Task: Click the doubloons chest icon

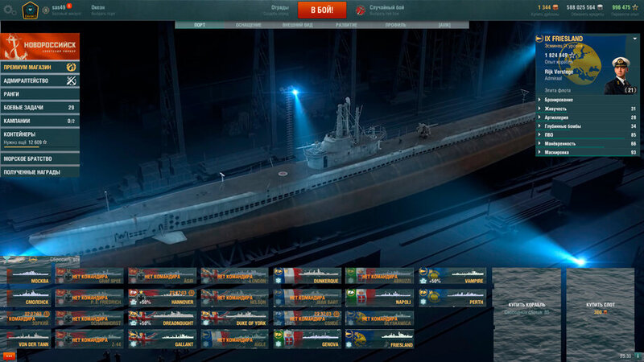Action: (x=555, y=7)
